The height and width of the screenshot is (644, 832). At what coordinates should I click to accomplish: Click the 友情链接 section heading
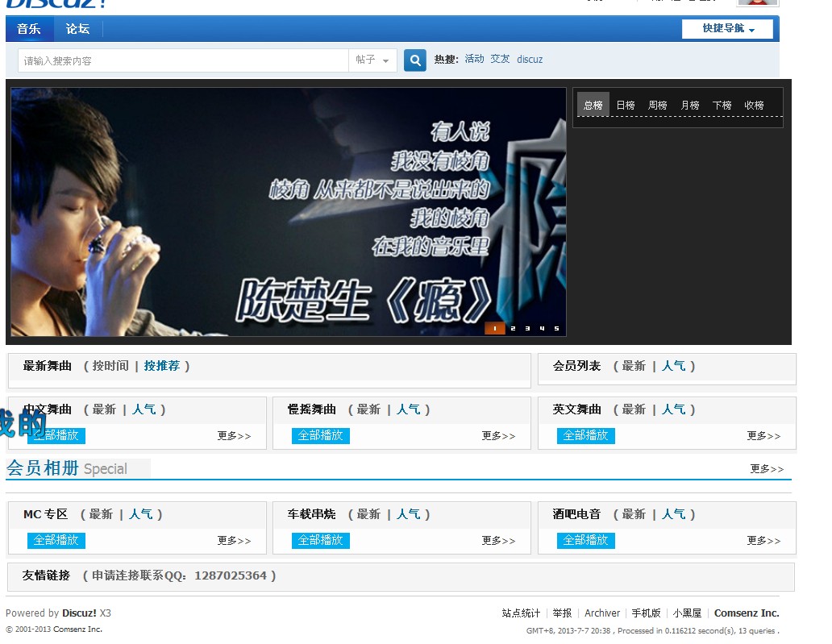(46, 575)
